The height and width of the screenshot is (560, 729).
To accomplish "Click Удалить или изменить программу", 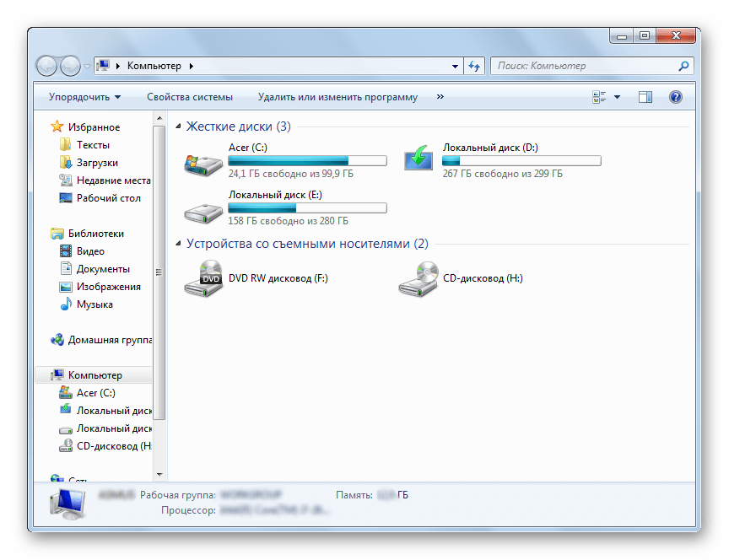I will pyautogui.click(x=337, y=97).
